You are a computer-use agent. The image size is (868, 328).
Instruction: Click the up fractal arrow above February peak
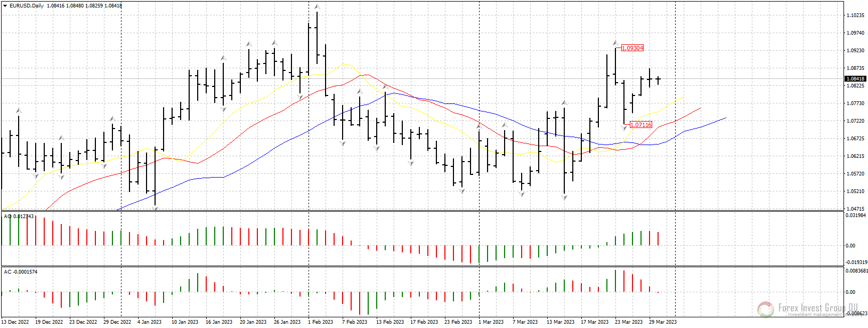click(x=317, y=7)
